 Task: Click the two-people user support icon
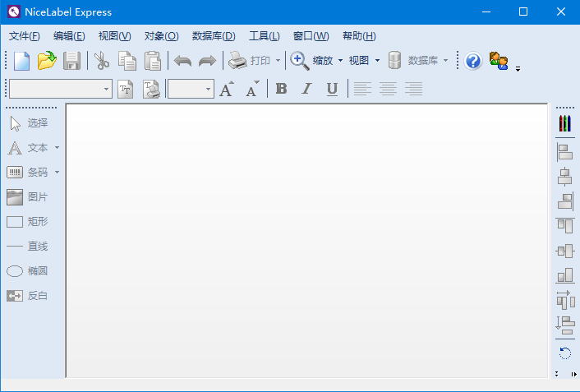pos(498,61)
